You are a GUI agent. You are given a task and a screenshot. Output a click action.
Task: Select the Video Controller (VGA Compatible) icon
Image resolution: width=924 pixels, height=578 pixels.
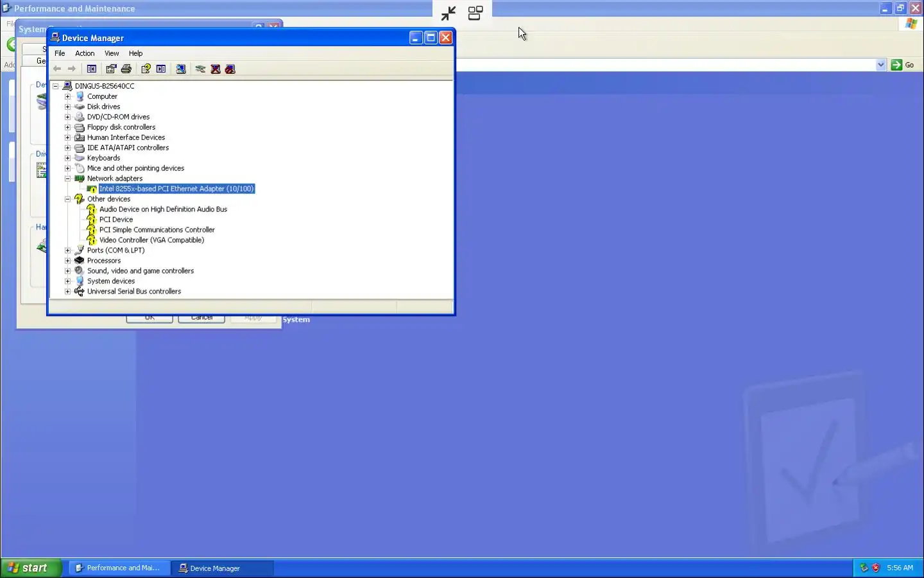coord(92,240)
